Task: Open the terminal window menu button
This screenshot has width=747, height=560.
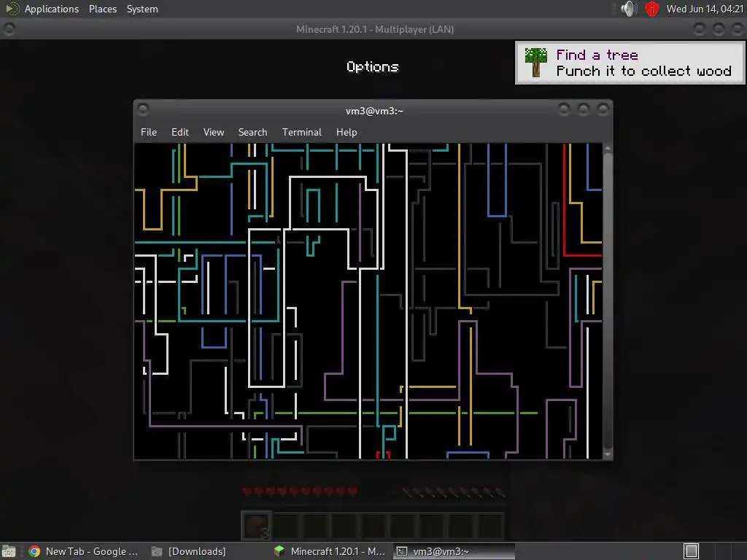Action: tap(142, 110)
